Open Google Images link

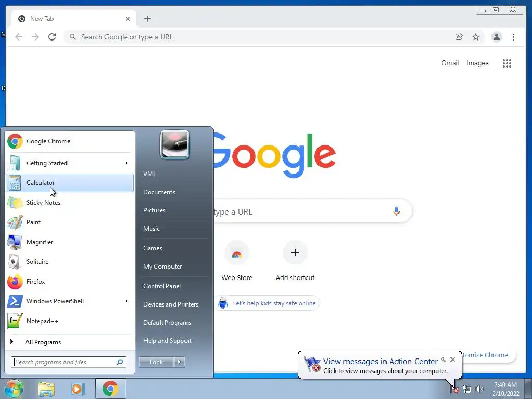(477, 63)
